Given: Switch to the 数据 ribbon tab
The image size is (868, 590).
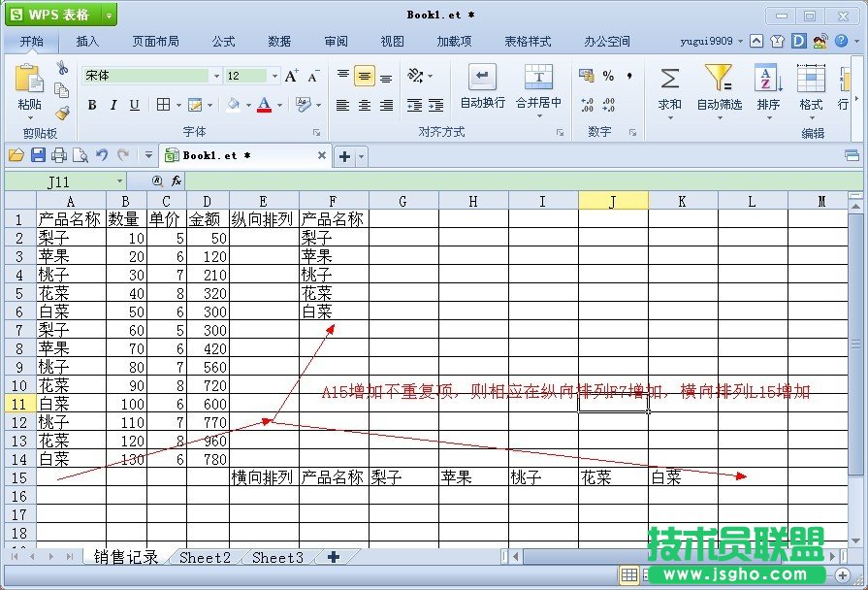Looking at the screenshot, I should coord(279,41).
